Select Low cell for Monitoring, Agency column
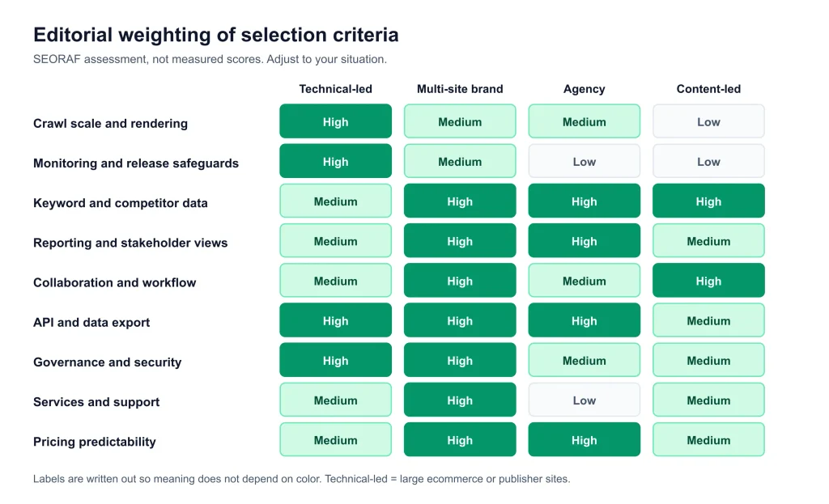 [584, 161]
